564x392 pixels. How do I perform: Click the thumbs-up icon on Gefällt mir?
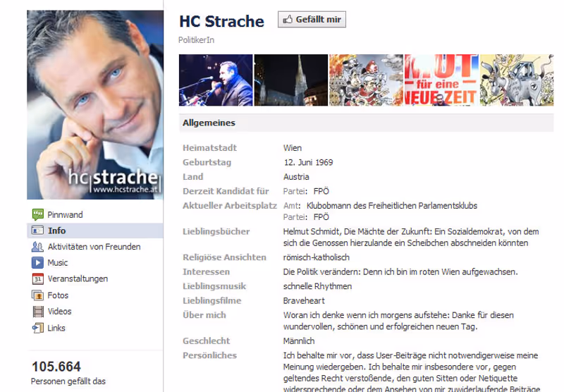(x=288, y=20)
